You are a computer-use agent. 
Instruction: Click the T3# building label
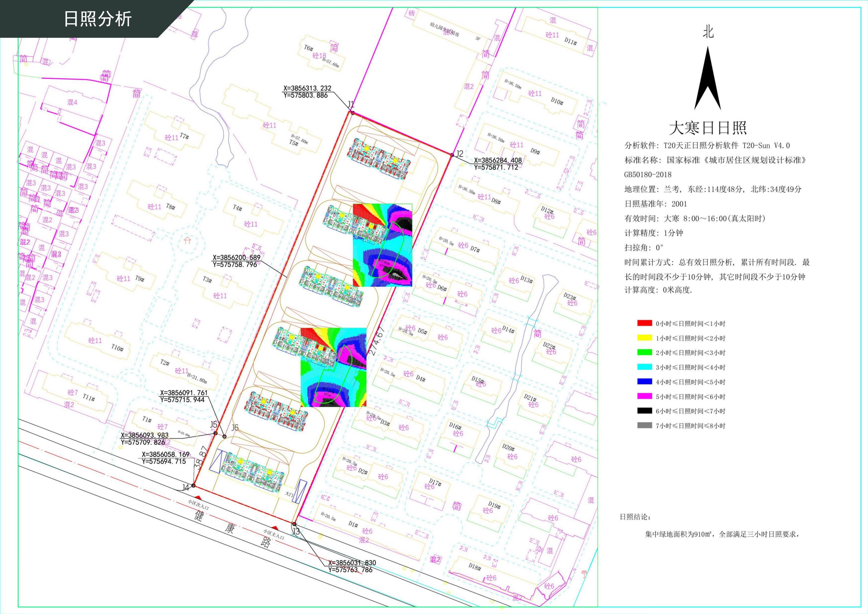pyautogui.click(x=207, y=280)
